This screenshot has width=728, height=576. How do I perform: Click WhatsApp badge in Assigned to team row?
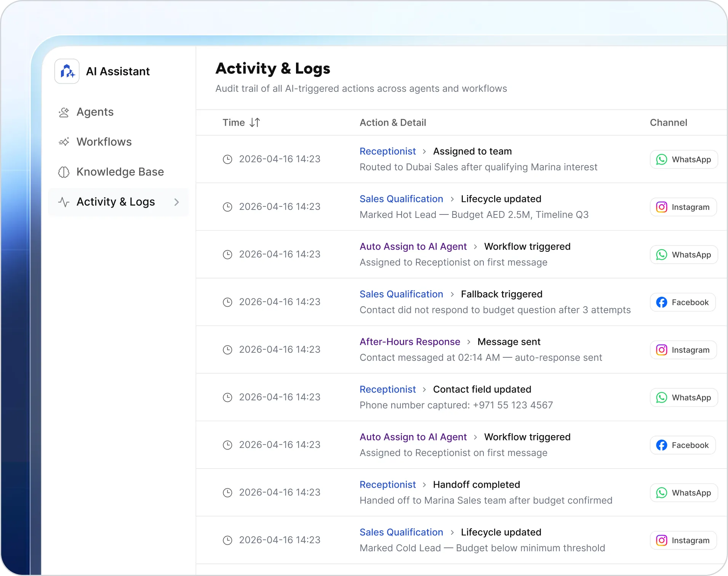pos(684,159)
